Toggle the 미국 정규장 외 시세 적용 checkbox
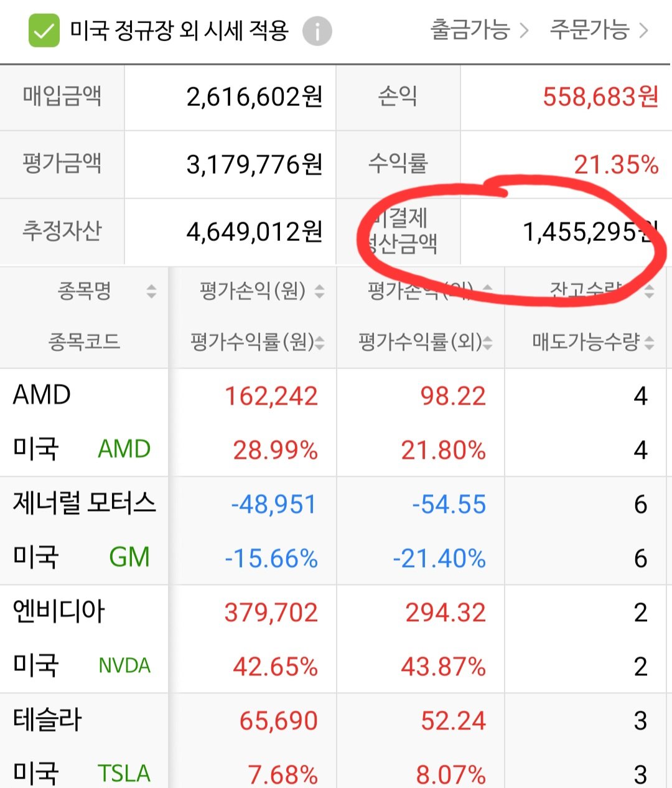The height and width of the screenshot is (788, 672). click(44, 30)
